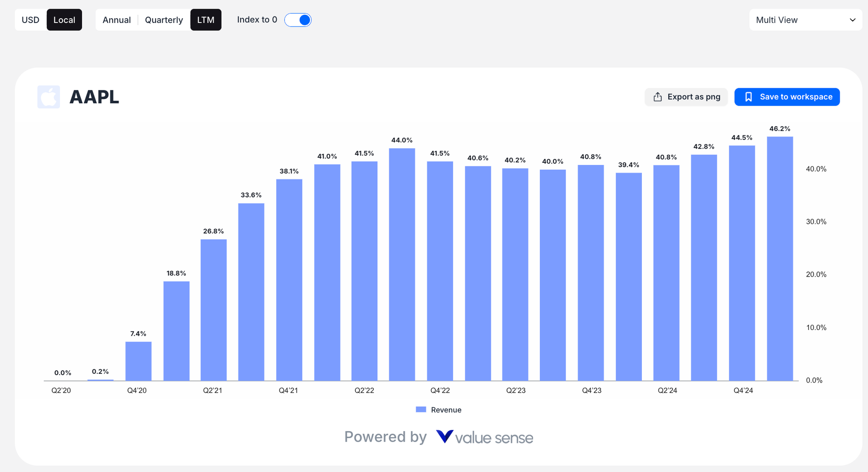Image resolution: width=868 pixels, height=472 pixels.
Task: Switch to Quarterly period tab
Action: (x=164, y=20)
